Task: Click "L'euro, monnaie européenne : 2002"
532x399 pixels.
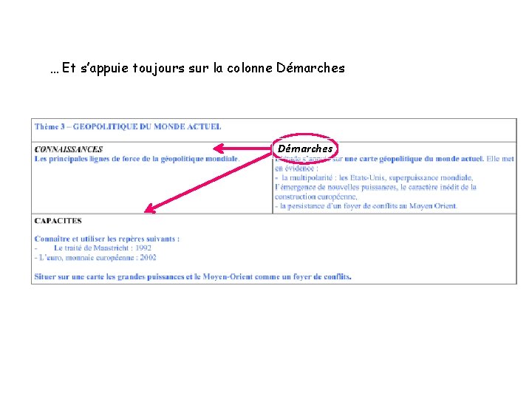Action: (95, 258)
